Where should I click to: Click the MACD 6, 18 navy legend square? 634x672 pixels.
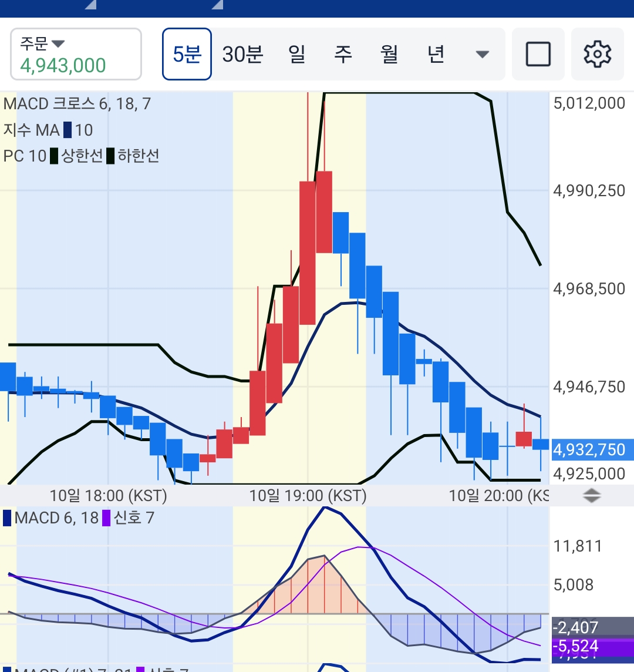point(7,518)
